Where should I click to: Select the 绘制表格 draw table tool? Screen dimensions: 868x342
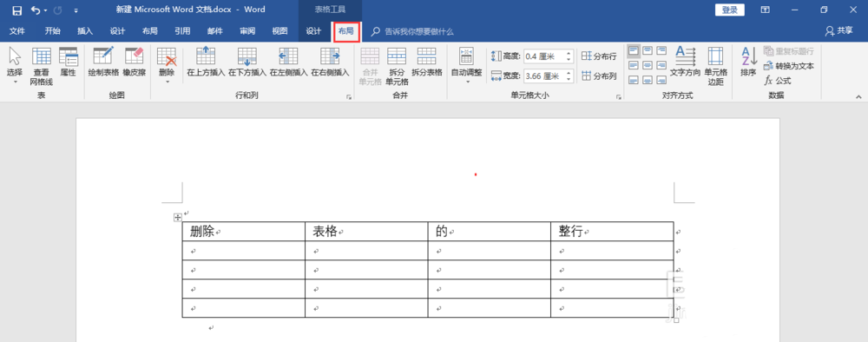103,62
